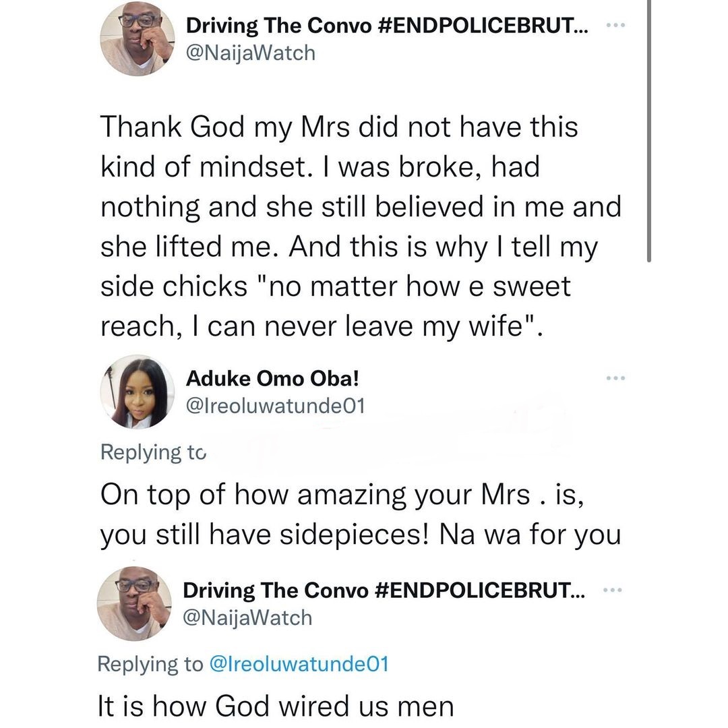
Task: Click Aduke Omo Oba's profile picture
Action: click(x=138, y=392)
